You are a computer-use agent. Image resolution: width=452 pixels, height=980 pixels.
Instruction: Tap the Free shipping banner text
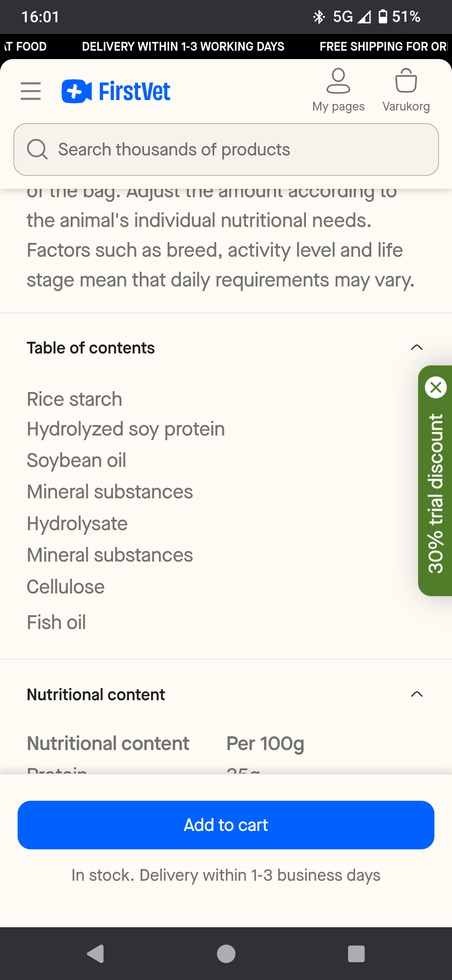tap(383, 46)
